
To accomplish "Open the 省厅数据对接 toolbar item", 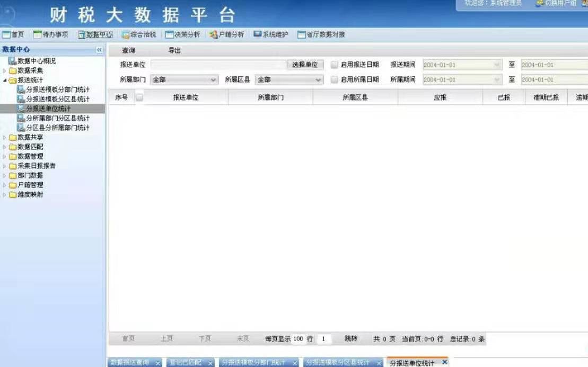I will point(302,35).
